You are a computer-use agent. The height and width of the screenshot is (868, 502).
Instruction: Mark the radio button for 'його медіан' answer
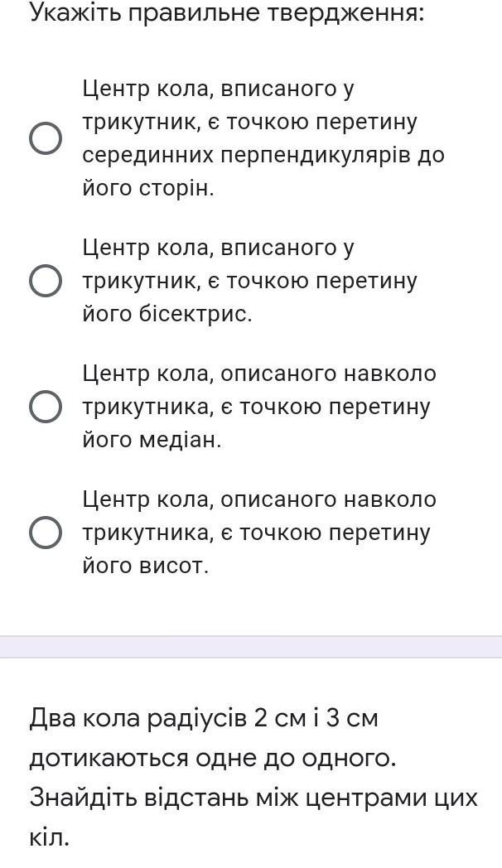[x=45, y=407]
